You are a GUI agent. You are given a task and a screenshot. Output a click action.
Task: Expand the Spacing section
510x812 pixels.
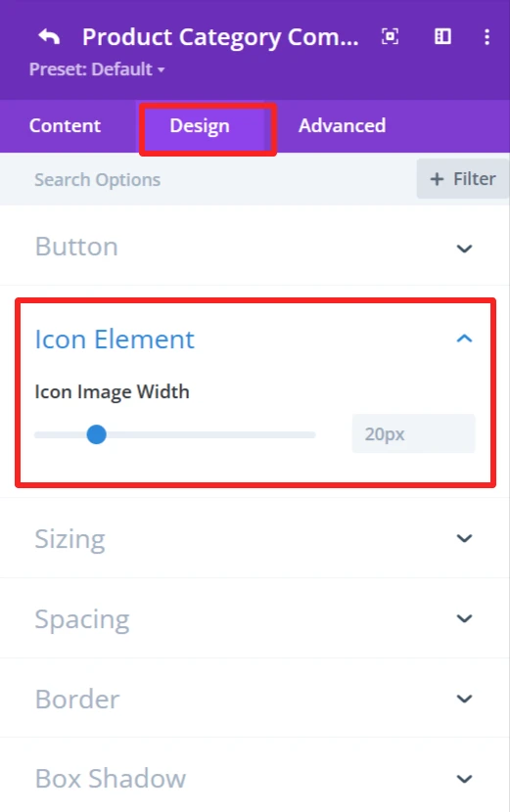(255, 618)
